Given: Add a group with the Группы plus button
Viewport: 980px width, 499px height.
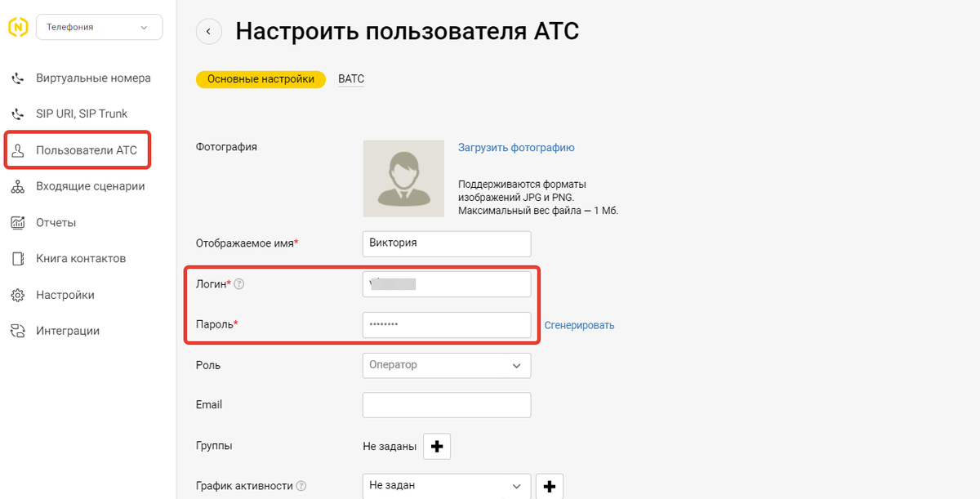Looking at the screenshot, I should tap(437, 447).
